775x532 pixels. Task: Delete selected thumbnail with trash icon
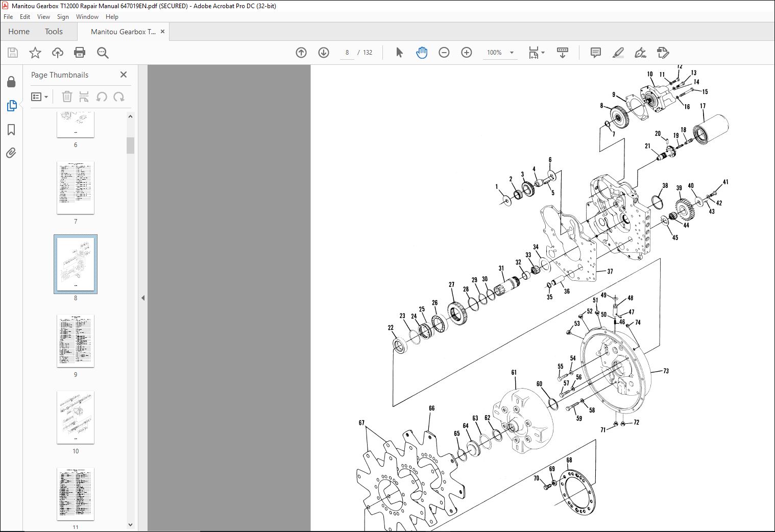[x=67, y=96]
